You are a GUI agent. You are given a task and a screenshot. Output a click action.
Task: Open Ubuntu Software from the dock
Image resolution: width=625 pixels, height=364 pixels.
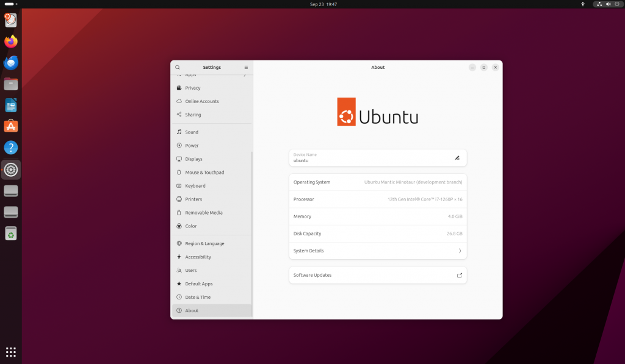coord(10,126)
